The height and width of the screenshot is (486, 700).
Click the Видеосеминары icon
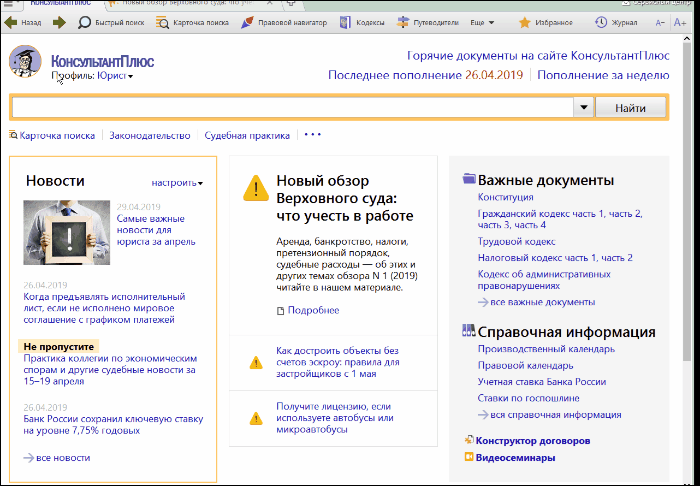(469, 457)
